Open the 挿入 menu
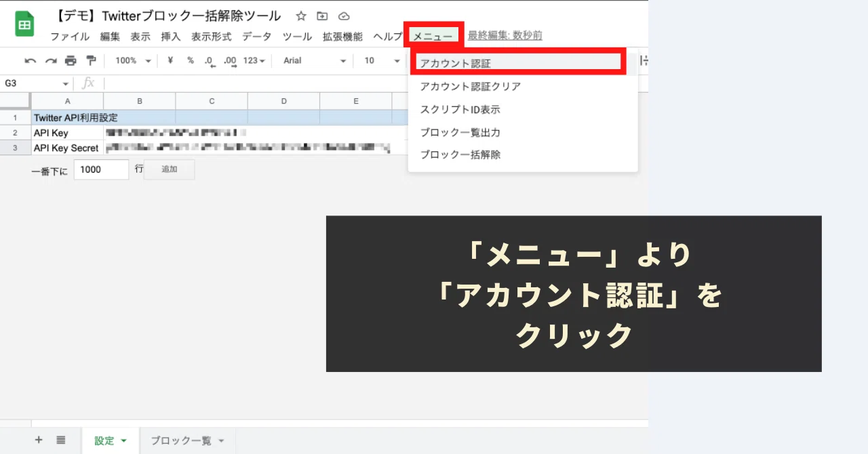The image size is (868, 454). coord(171,37)
